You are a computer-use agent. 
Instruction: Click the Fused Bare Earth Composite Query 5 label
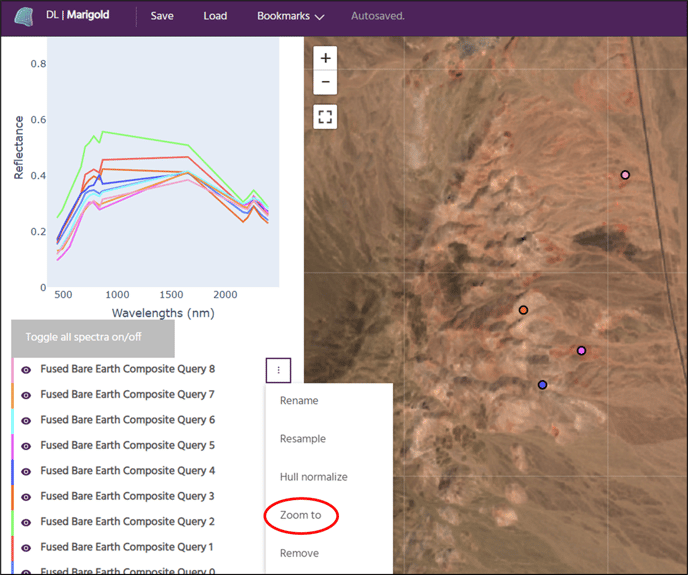coord(128,446)
